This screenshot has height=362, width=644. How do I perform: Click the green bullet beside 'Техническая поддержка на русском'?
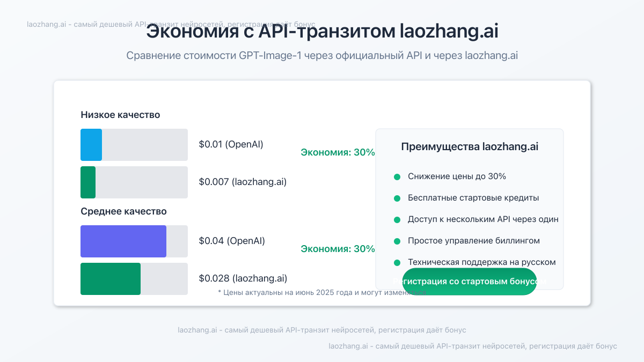[397, 263]
